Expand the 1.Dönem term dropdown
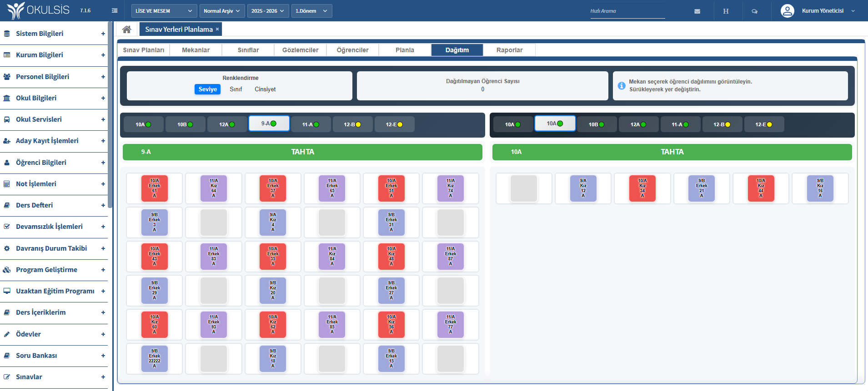The height and width of the screenshot is (391, 868). [311, 11]
